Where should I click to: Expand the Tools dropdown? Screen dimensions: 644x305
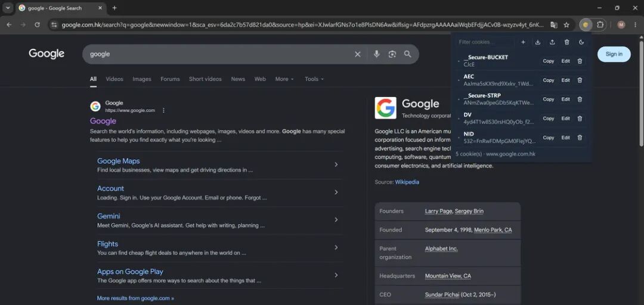(x=314, y=79)
